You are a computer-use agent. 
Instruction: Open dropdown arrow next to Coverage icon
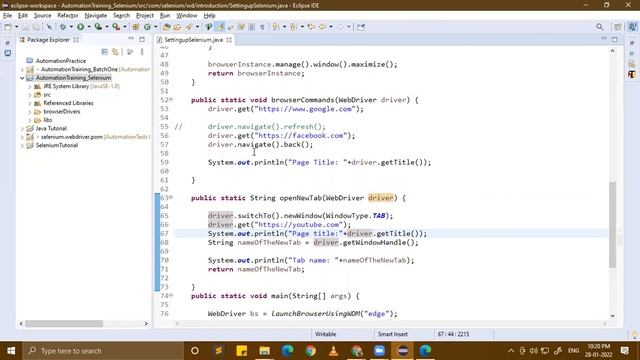click(x=107, y=27)
